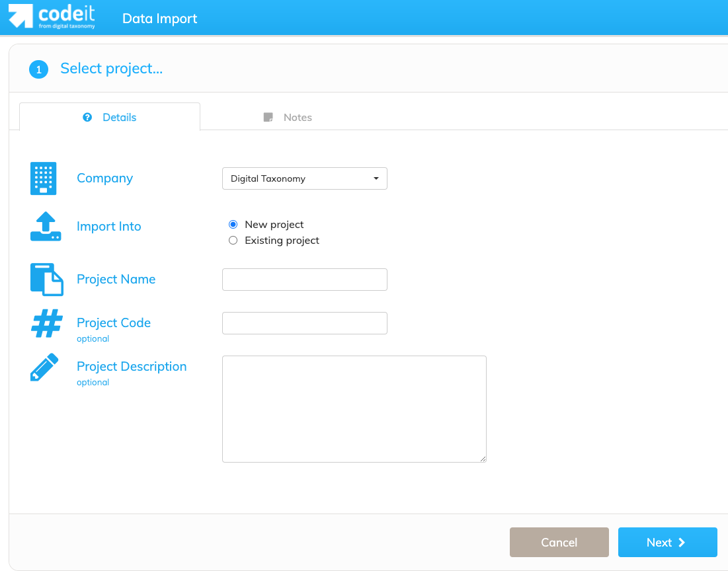This screenshot has height=571, width=728.
Task: Click the Project Name label text
Action: point(116,279)
